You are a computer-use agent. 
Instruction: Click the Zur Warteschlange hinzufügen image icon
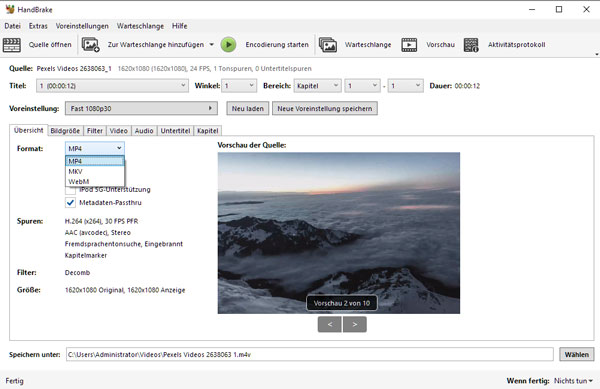(x=91, y=45)
